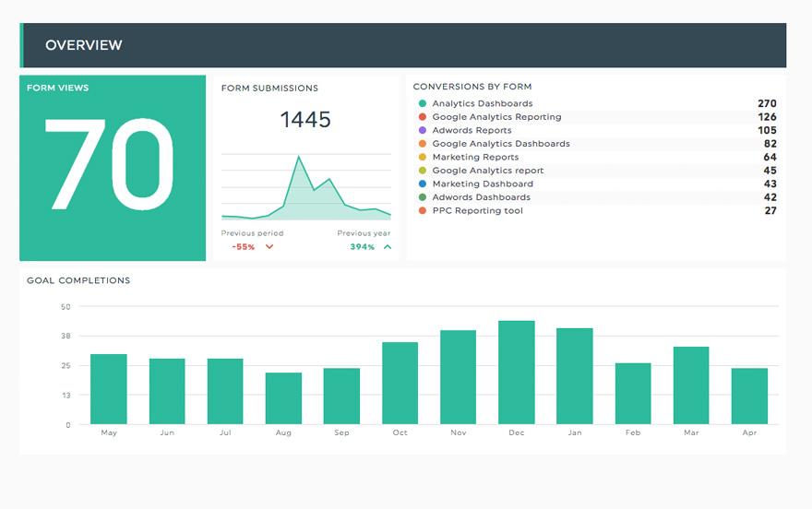812x509 pixels.
Task: Click the August bar in Goal Completions
Action: pyautogui.click(x=283, y=398)
